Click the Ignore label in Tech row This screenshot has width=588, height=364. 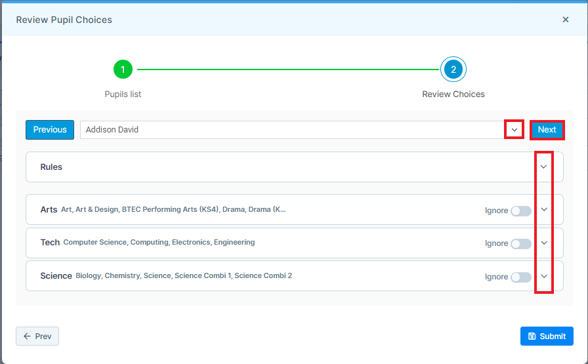tap(496, 244)
